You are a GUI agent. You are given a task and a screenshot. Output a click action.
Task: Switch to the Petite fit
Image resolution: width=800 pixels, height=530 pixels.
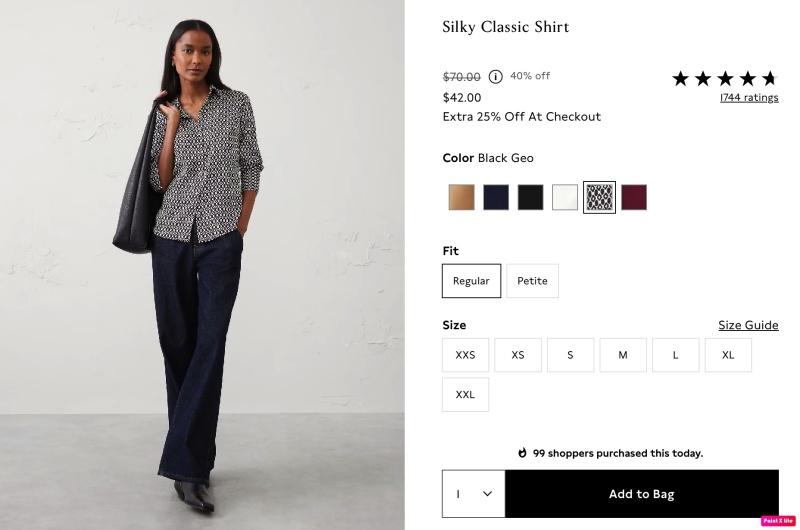[x=532, y=281]
